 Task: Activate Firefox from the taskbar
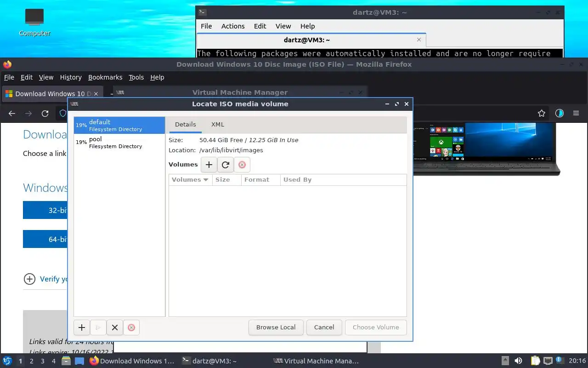(132, 361)
